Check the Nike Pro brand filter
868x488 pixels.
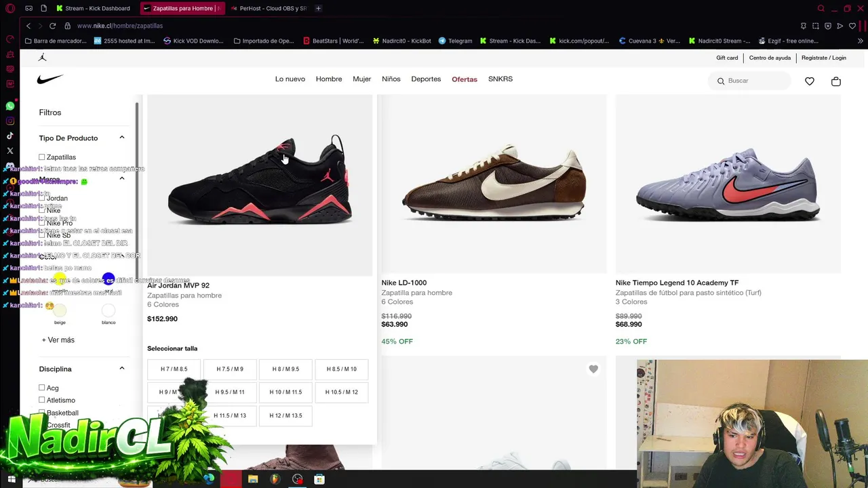[41, 223]
